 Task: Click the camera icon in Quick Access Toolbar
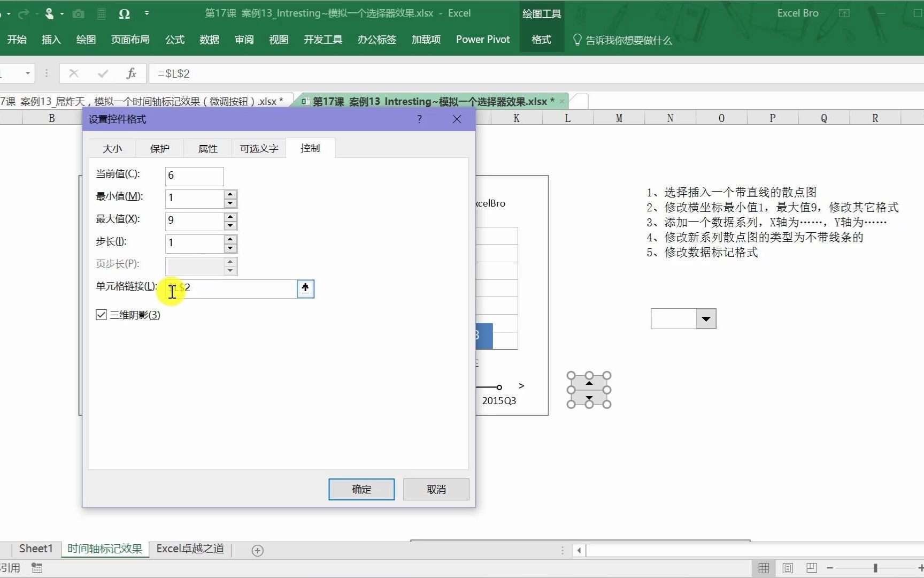pyautogui.click(x=79, y=14)
